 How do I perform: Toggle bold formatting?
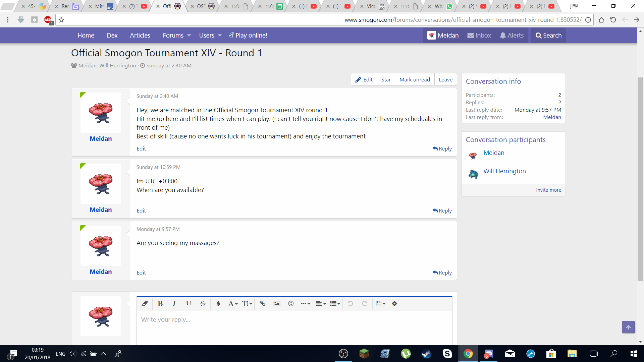point(160,304)
